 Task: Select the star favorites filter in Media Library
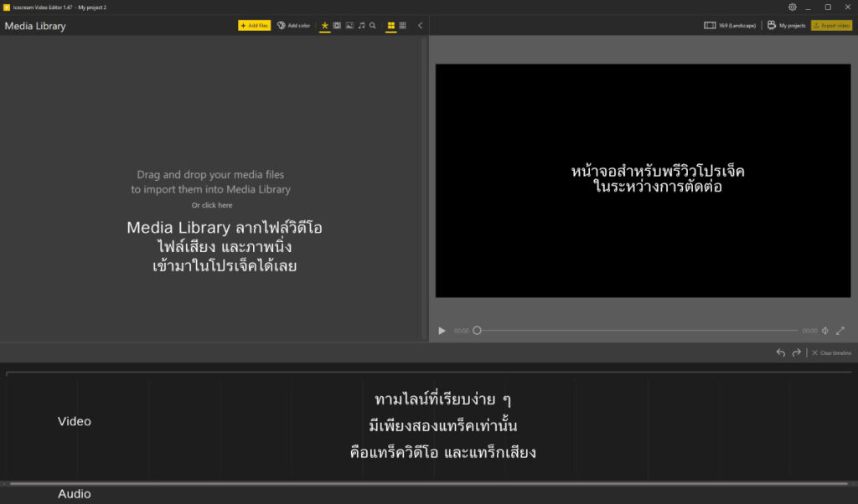(x=324, y=26)
